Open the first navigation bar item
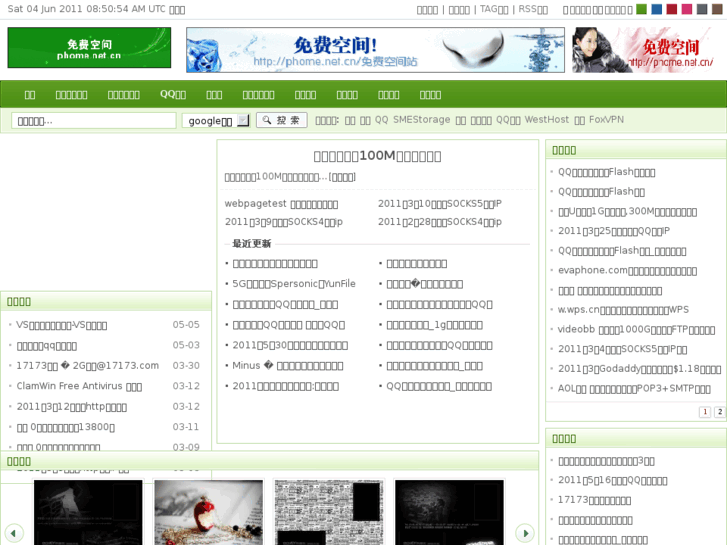 30,95
